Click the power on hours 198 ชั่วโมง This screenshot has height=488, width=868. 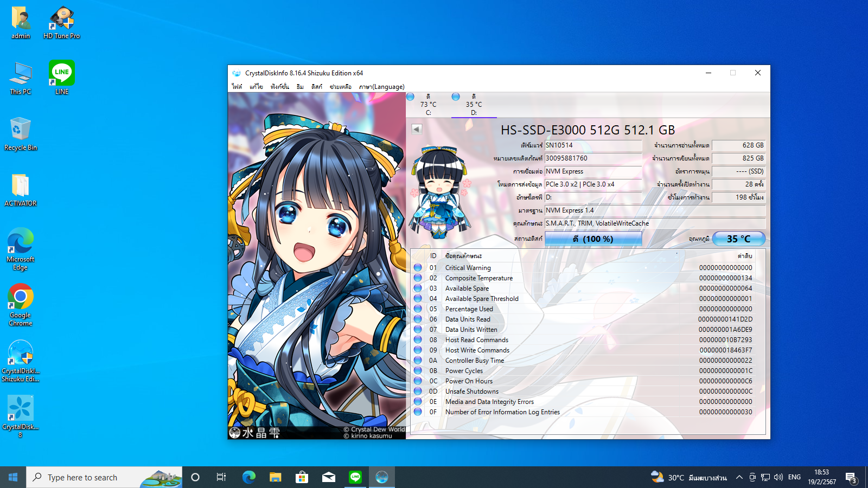(738, 197)
